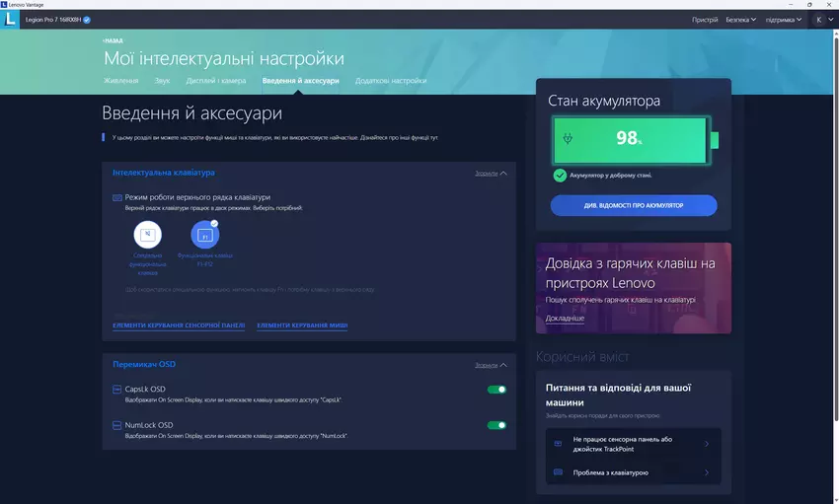The height and width of the screenshot is (504, 839).
Task: Click the NumLock OSD keyboard icon
Action: (117, 425)
